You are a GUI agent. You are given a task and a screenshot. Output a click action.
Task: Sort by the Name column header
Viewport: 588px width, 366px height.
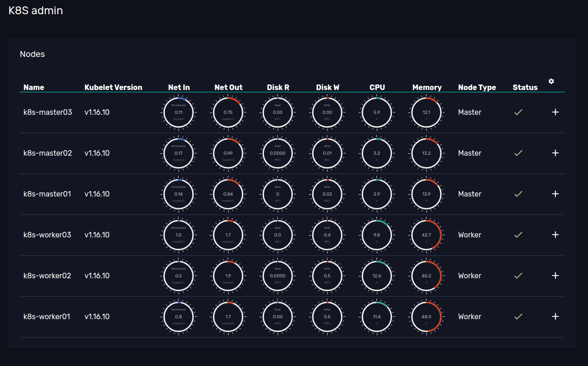coord(34,87)
